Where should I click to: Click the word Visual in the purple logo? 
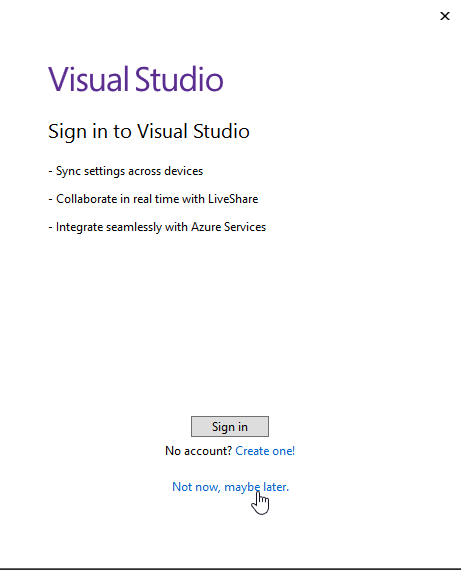coord(89,79)
